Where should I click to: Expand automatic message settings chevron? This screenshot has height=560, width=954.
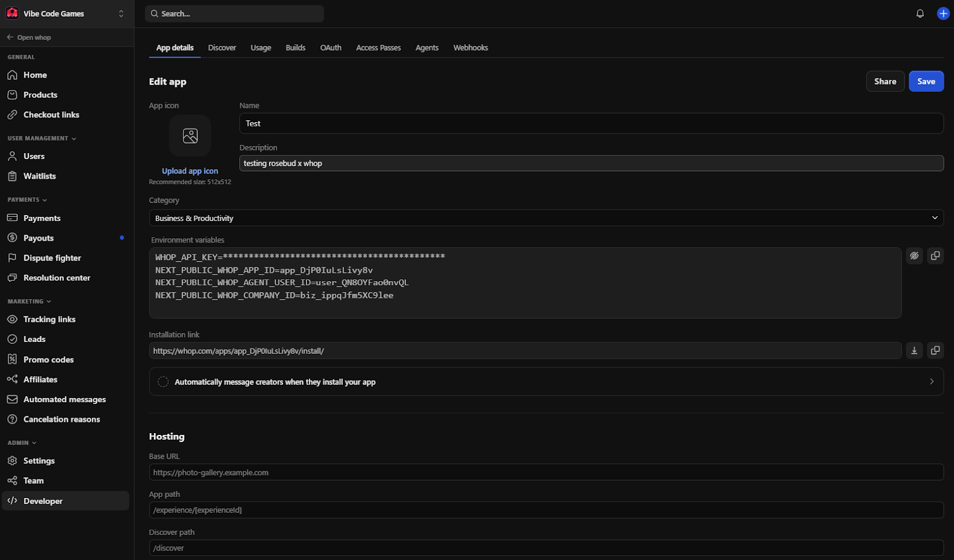(932, 381)
